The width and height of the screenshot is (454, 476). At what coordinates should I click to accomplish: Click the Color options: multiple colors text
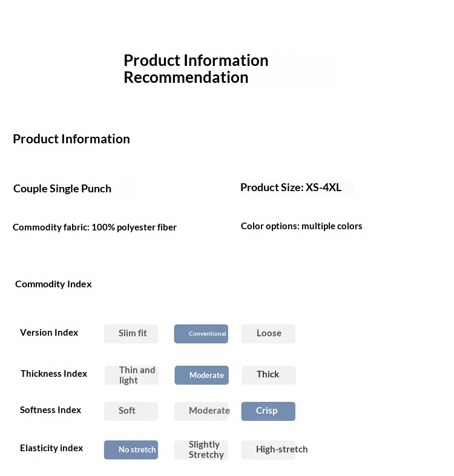tap(301, 226)
